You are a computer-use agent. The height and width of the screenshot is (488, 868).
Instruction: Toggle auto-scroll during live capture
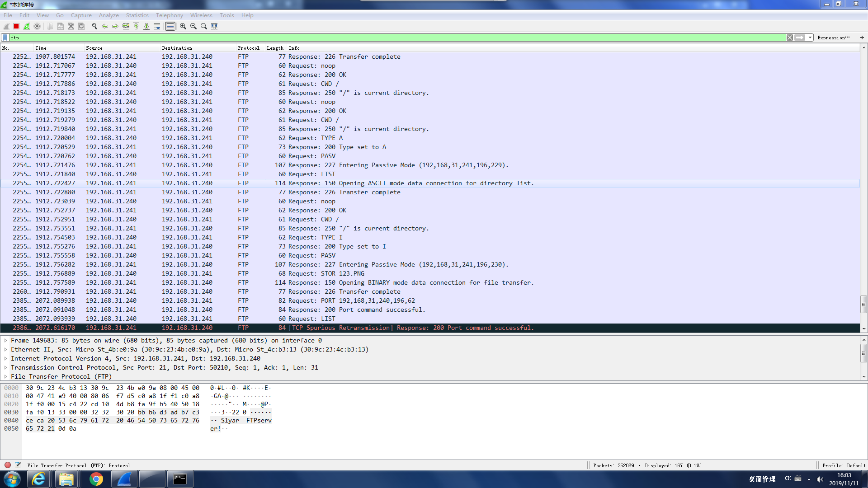pos(157,26)
